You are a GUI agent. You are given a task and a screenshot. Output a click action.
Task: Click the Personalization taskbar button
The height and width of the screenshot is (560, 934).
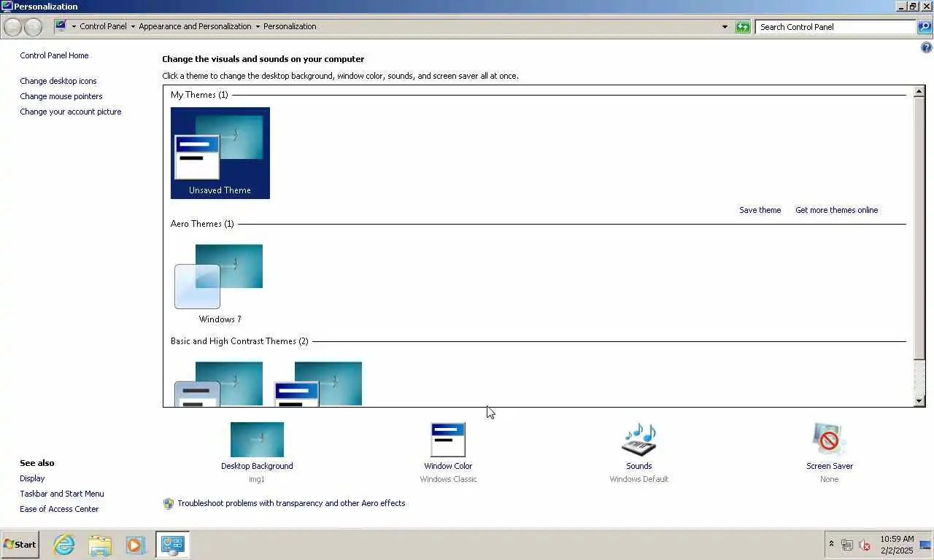[173, 545]
